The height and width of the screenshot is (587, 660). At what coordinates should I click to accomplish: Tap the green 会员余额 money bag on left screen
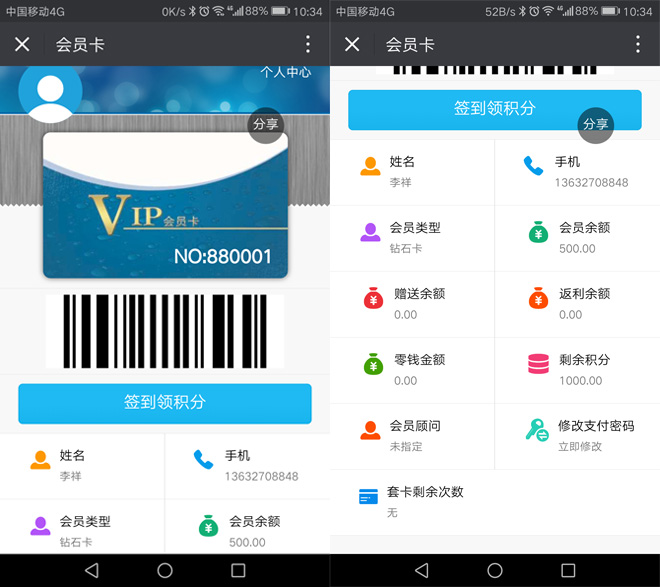point(208,526)
